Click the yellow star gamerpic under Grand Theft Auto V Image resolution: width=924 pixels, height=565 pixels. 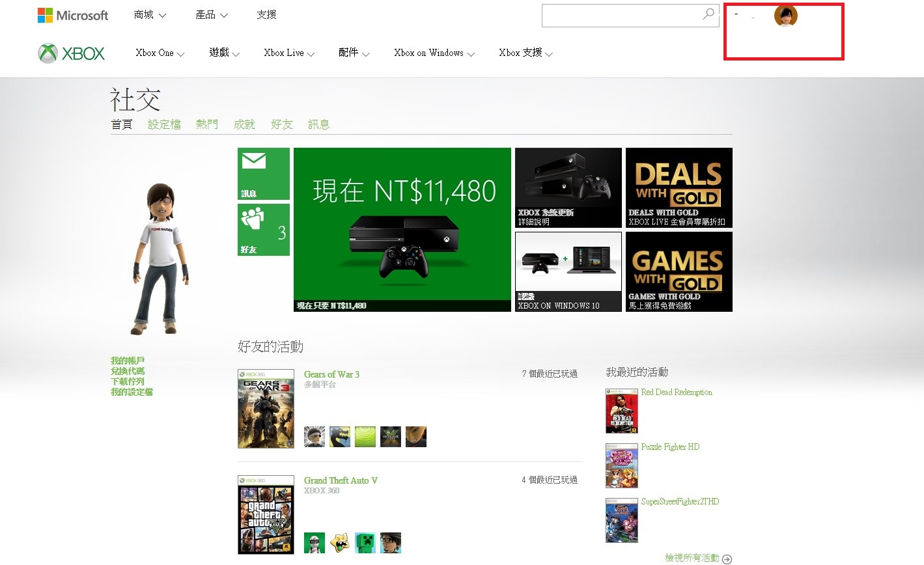(x=340, y=543)
